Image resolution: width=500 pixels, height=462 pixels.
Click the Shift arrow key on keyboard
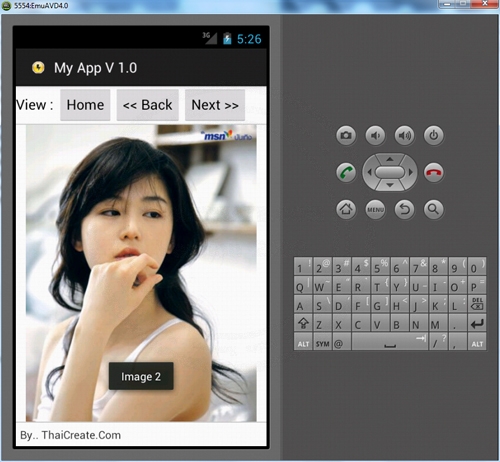(x=303, y=323)
